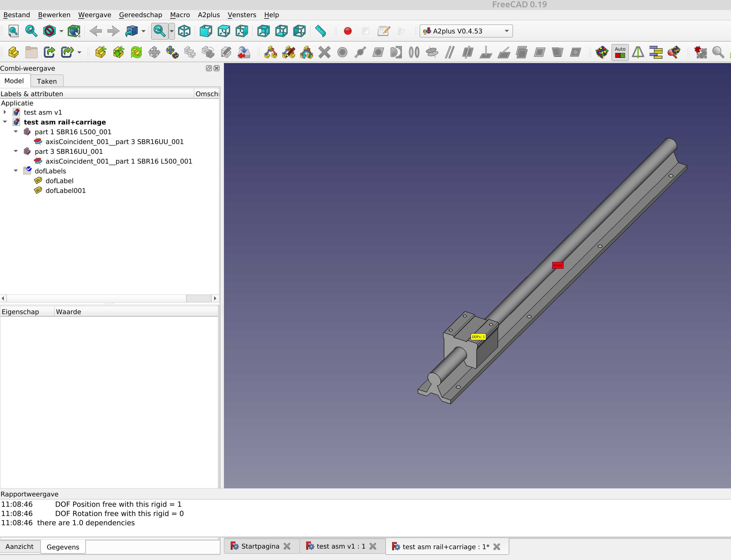Open the Measure distance tool in the top toolbar
Screen dimensions: 731x560
[321, 31]
